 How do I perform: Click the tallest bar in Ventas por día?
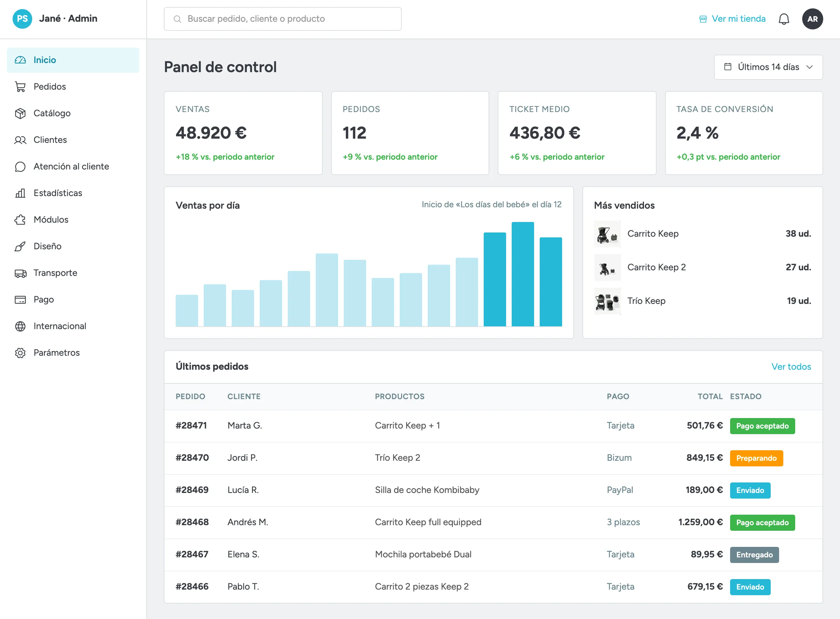tap(523, 274)
